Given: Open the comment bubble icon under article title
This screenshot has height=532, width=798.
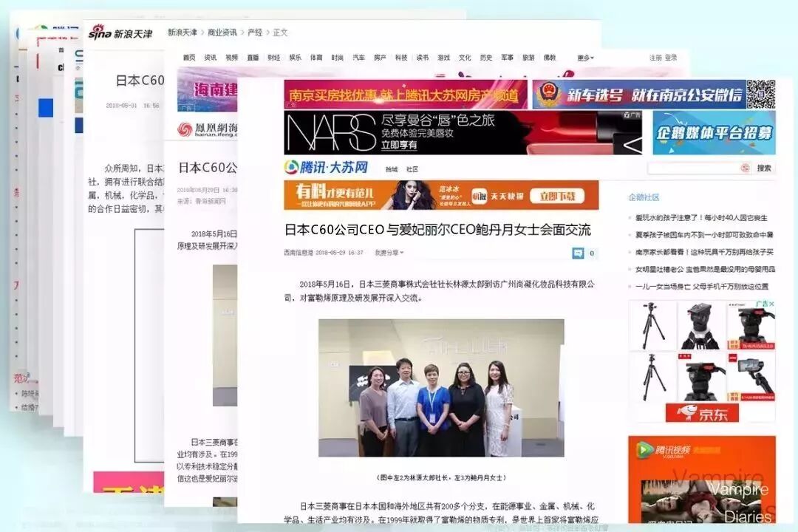Looking at the screenshot, I should (578, 253).
